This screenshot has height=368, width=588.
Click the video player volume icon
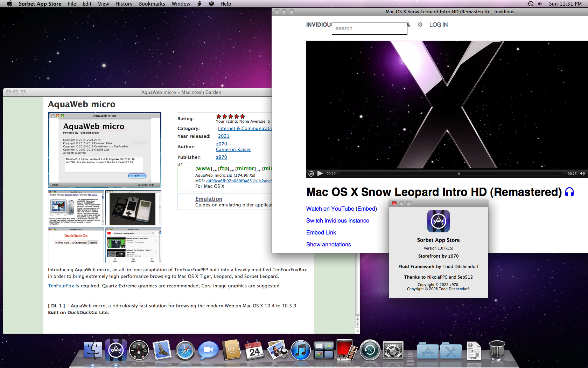click(x=582, y=173)
